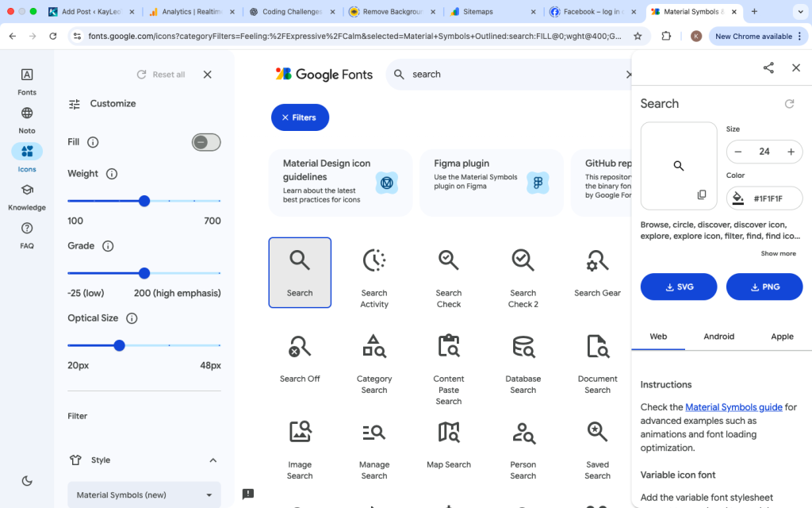Open the Material Symbols guide link
This screenshot has height=508, width=812.
pyautogui.click(x=733, y=406)
